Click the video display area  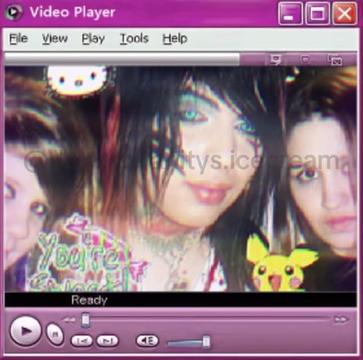181,179
